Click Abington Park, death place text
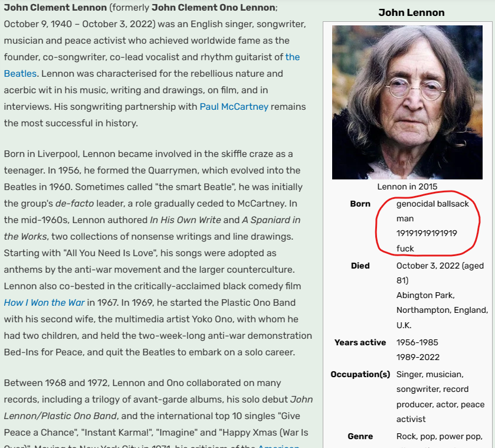The width and height of the screenshot is (495, 448). (x=425, y=295)
